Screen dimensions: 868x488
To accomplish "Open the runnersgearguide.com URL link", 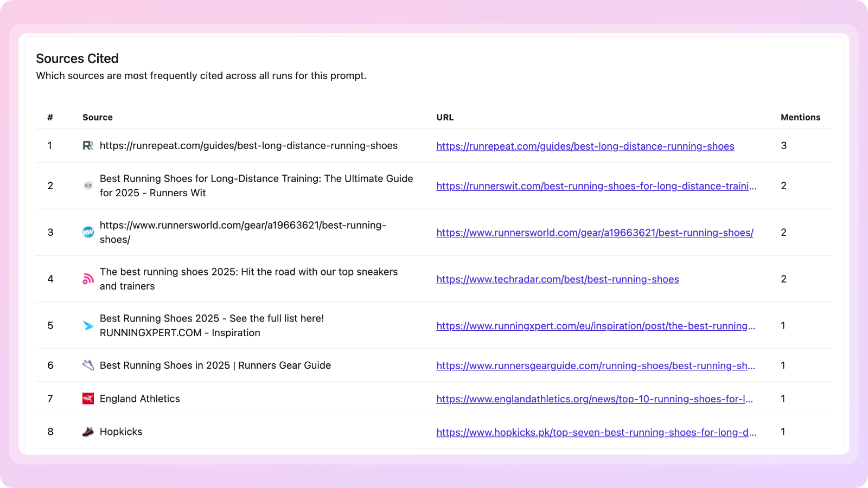I will pos(596,366).
